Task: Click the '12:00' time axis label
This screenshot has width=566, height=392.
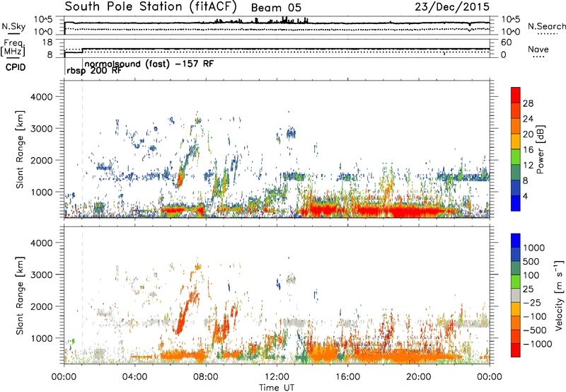Action: tap(277, 377)
